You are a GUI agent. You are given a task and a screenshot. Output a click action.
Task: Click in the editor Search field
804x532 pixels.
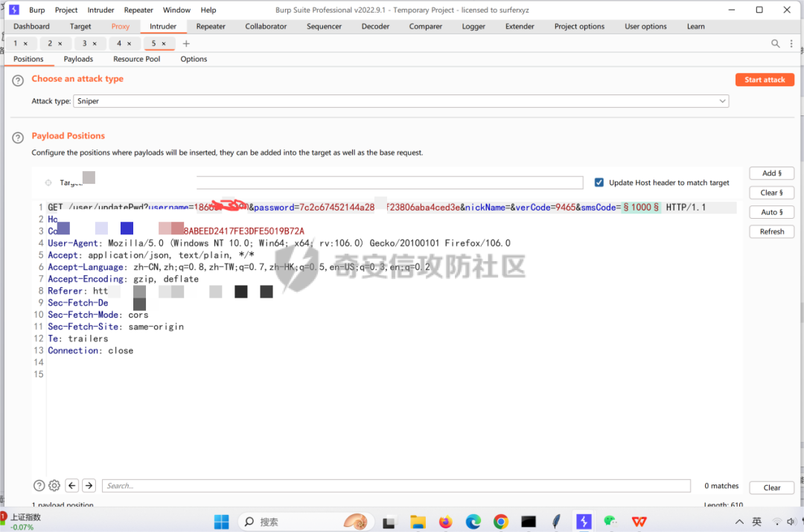[x=396, y=486]
